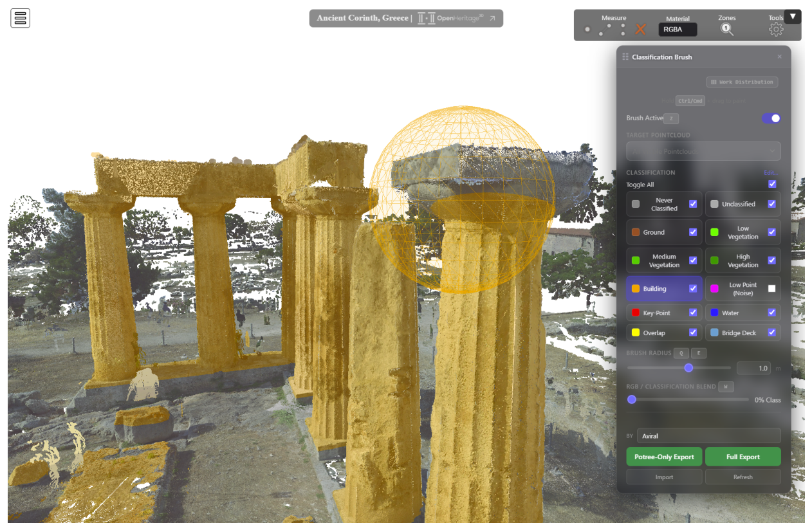Uncheck the Bridge Deck checkbox
Viewport: 812px width, 530px height.
771,333
